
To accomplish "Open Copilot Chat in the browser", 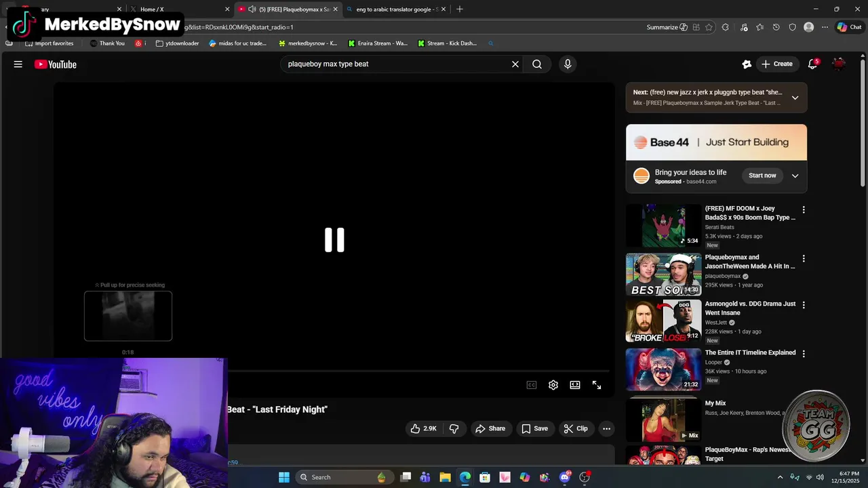I will click(x=849, y=27).
